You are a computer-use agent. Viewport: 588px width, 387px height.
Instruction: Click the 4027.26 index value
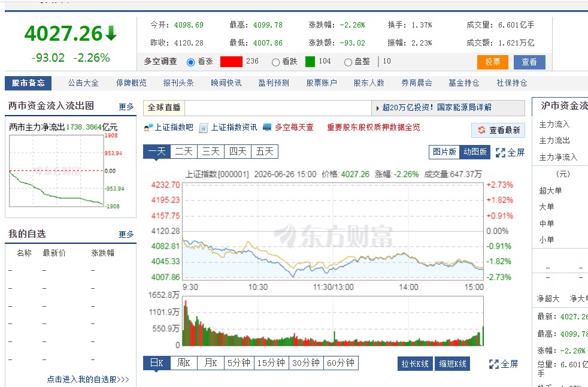pos(63,34)
